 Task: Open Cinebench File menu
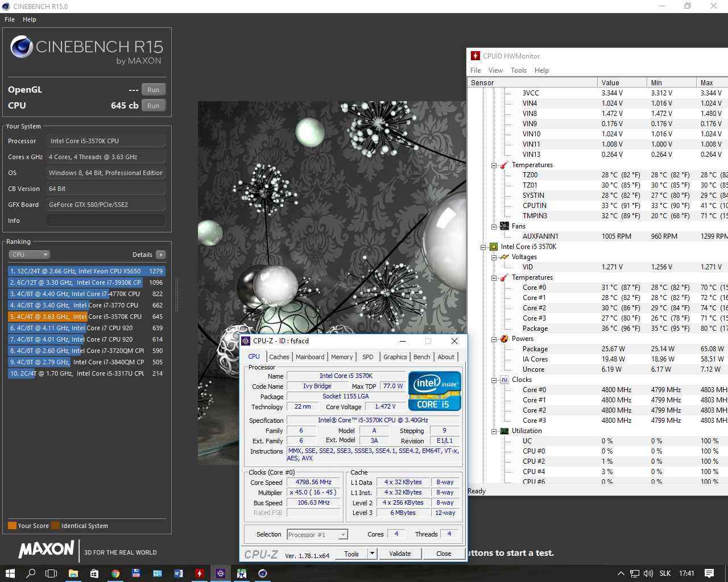(10, 19)
